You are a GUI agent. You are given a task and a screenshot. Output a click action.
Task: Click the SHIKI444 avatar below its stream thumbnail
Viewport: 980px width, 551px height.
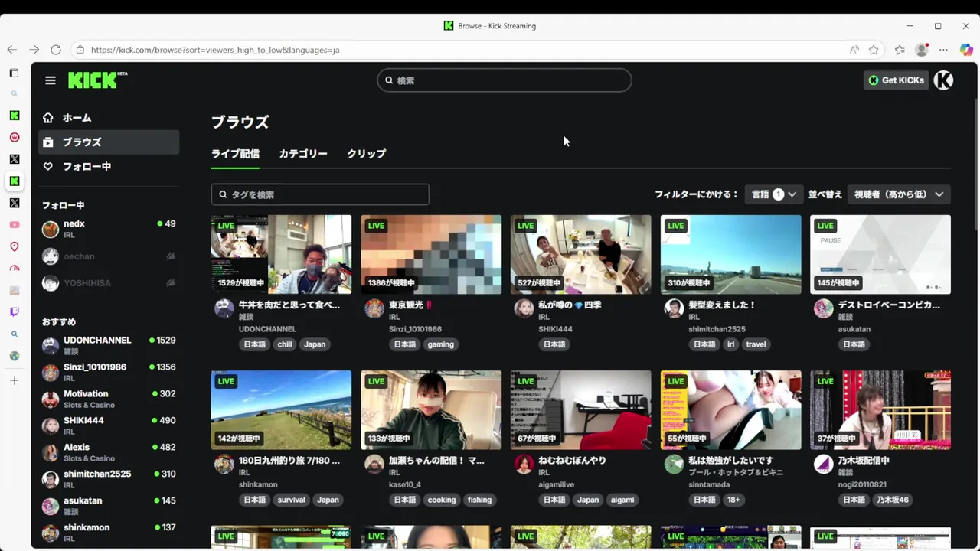524,308
